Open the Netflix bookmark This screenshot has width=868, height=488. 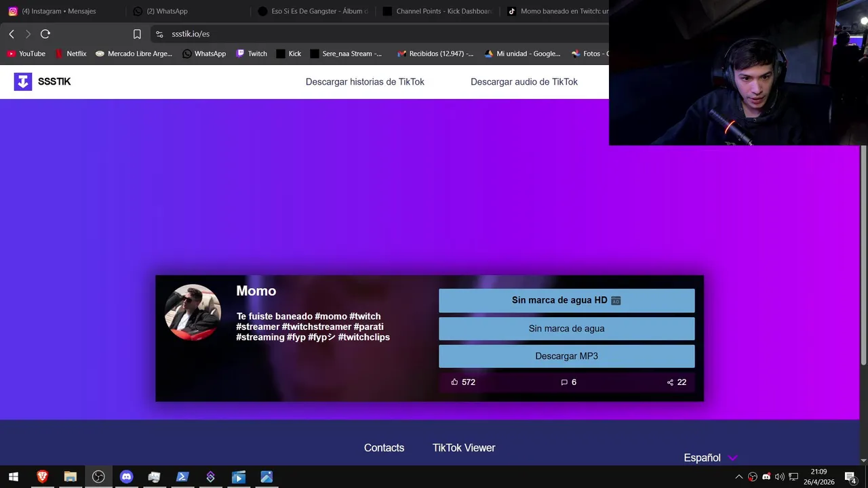71,54
